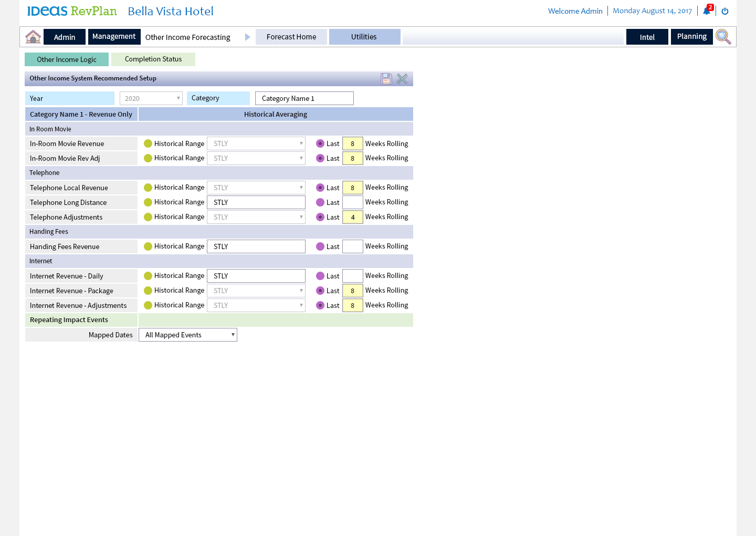Click weeks rolling field for Internet Revenue - Daily
This screenshot has width=756, height=536.
point(353,276)
